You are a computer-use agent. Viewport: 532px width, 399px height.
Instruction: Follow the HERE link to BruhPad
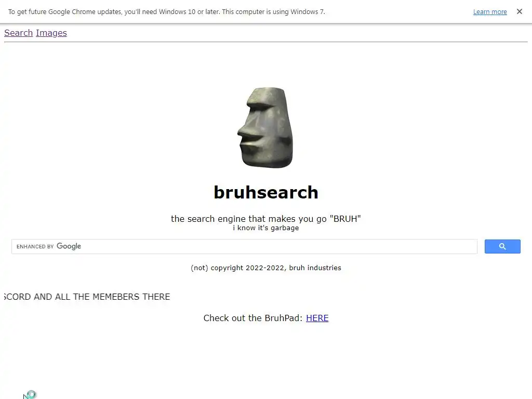317,318
